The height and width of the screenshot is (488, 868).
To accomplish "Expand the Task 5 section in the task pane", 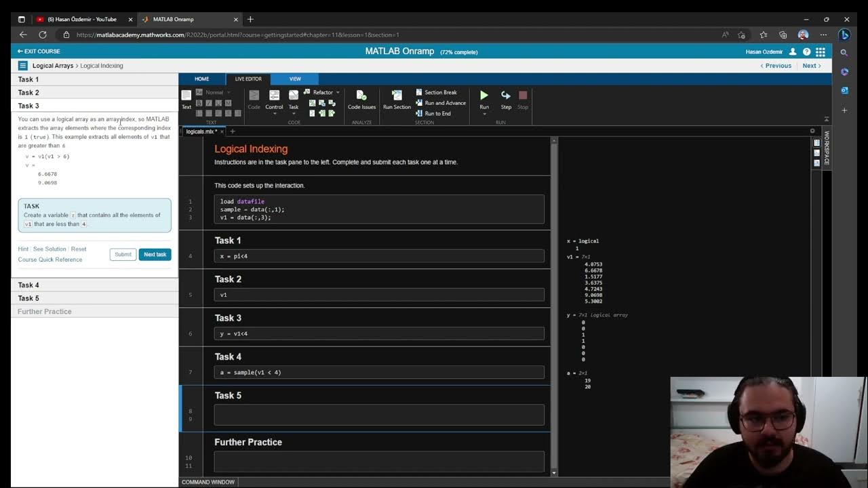I will pyautogui.click(x=94, y=298).
